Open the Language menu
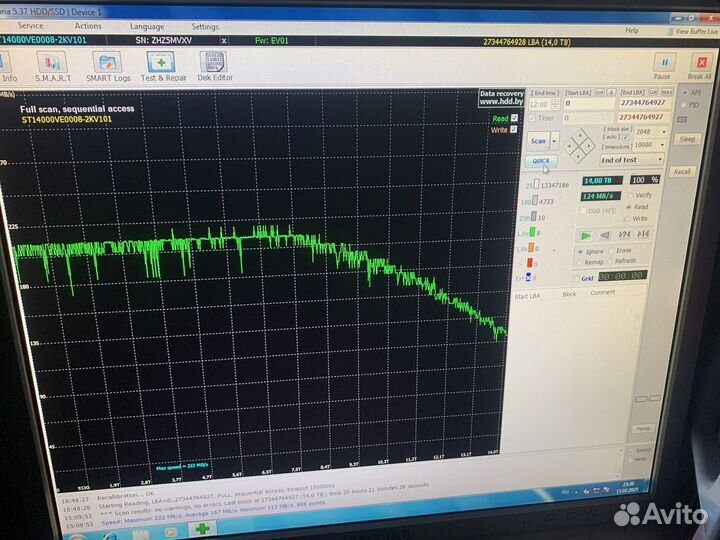 coord(147,26)
